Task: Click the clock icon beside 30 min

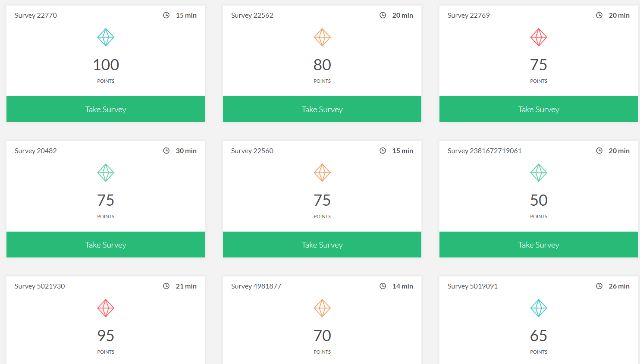Action: (x=166, y=151)
